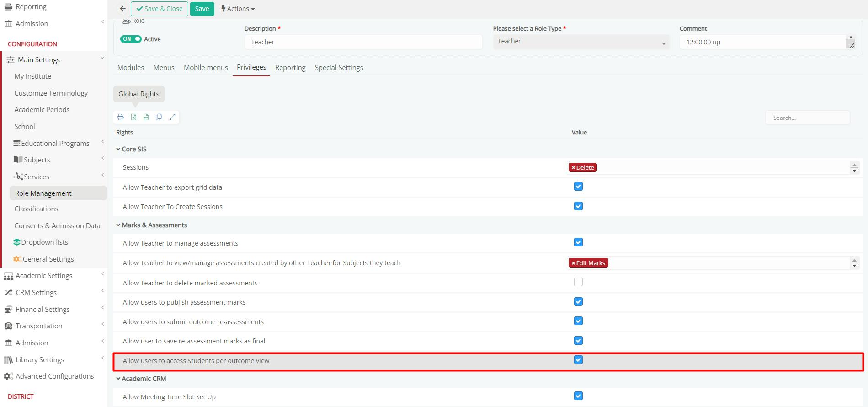Open My Institute in sidebar
The width and height of the screenshot is (868, 407).
click(33, 76)
